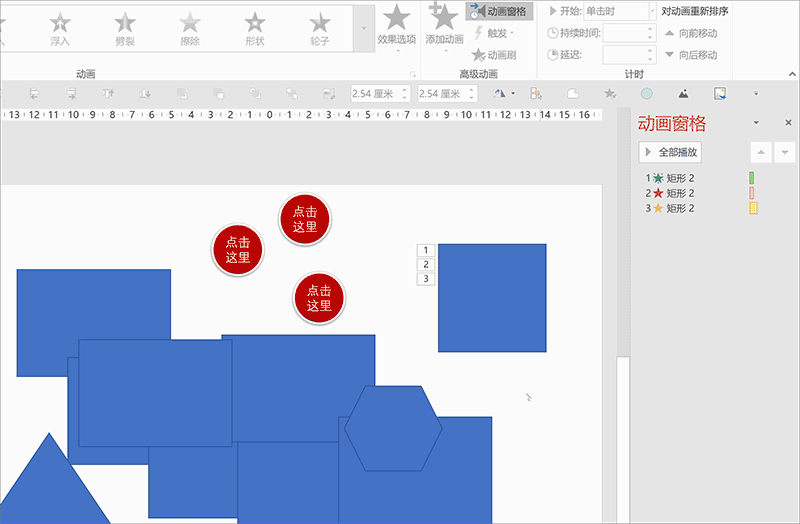Click animation tag 2 beside the rectangle
Viewport: 800px width, 524px height.
(x=426, y=264)
